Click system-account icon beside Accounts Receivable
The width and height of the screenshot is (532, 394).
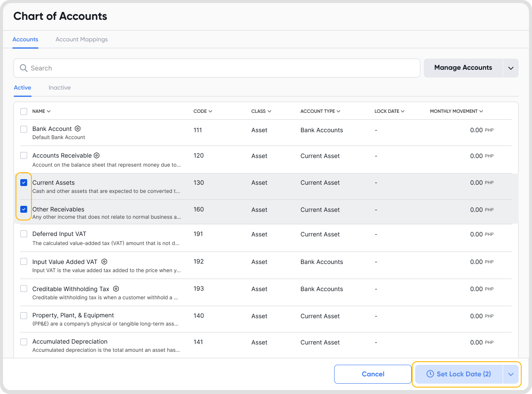point(97,155)
